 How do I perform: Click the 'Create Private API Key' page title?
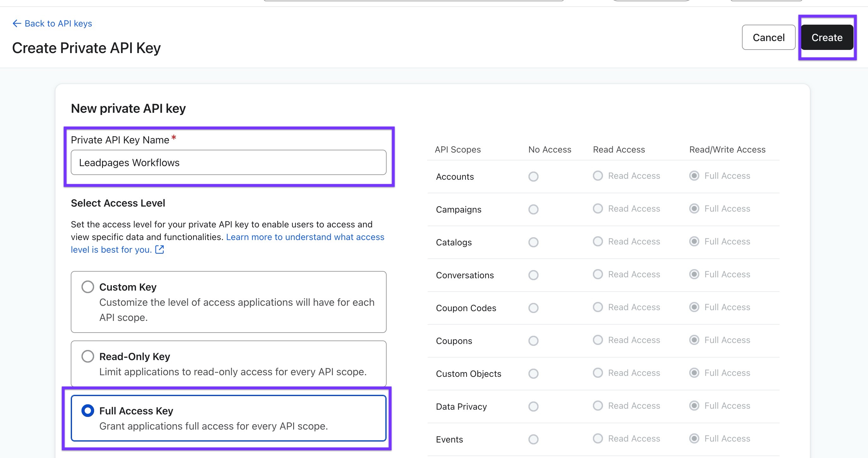86,48
